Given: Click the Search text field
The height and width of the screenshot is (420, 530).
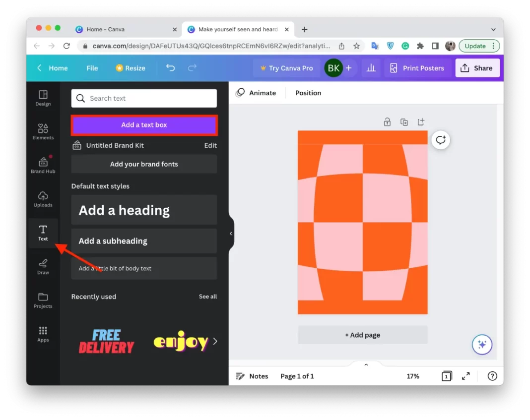Looking at the screenshot, I should click(x=144, y=98).
